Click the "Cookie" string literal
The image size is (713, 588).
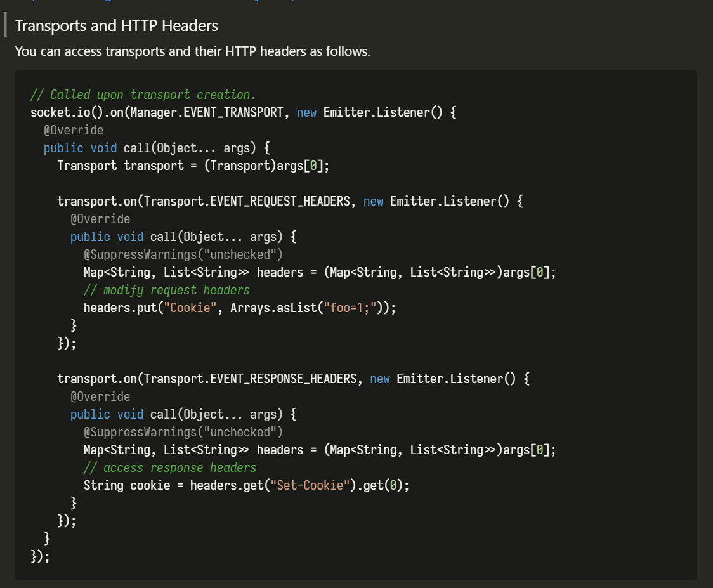click(x=190, y=308)
